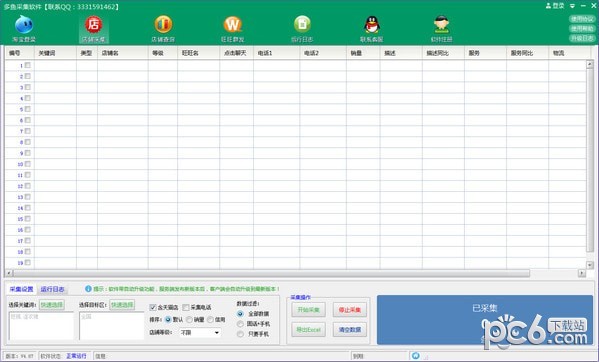Click the red 停止采集 stop button

tap(350, 310)
